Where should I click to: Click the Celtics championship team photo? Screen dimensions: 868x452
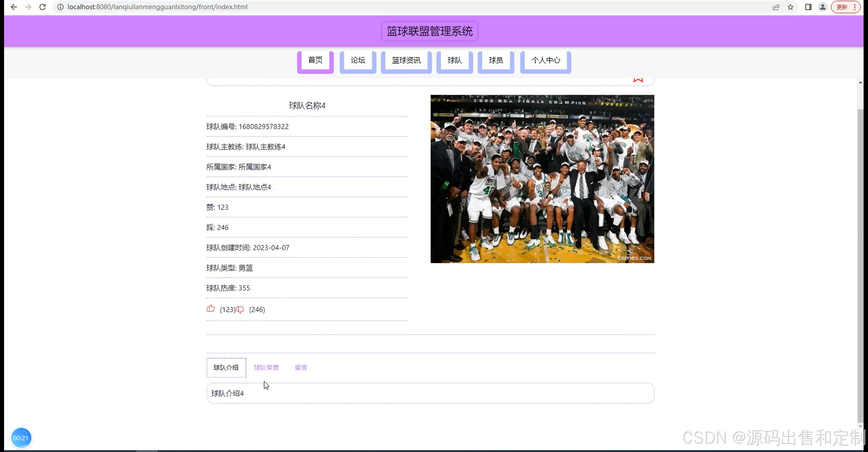[542, 179]
